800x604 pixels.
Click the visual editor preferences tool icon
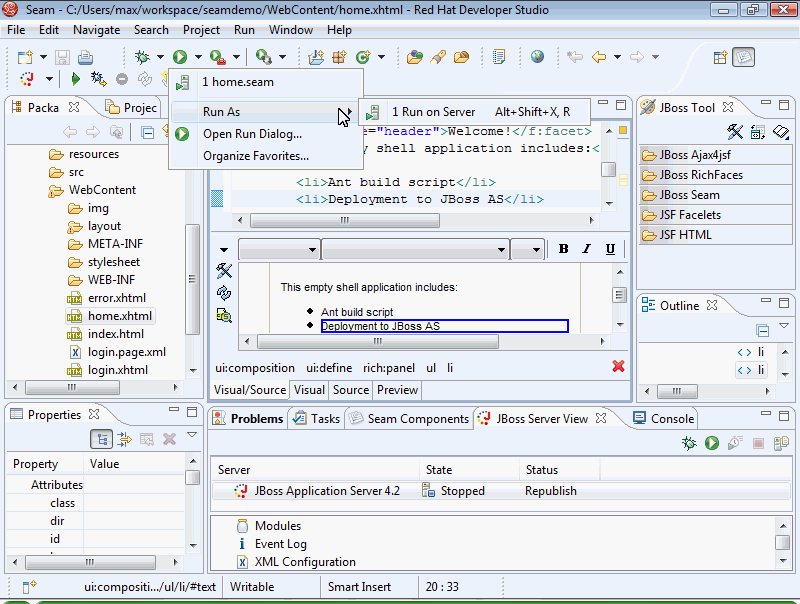click(224, 270)
